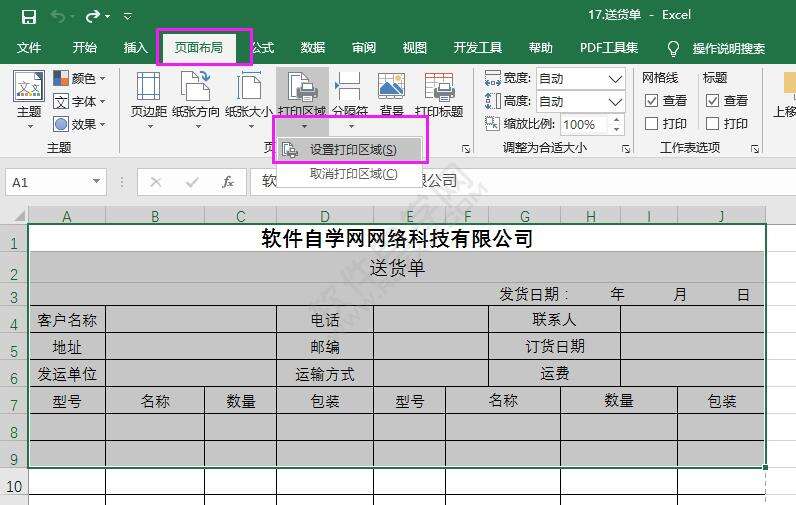Screen dimensions: 796x505
Task: Click the 分隔符 breaks icon
Action: 349,86
